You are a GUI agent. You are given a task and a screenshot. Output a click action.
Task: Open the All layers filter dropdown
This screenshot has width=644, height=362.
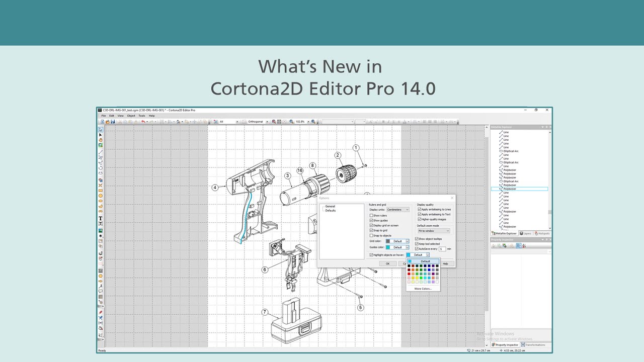pyautogui.click(x=237, y=122)
